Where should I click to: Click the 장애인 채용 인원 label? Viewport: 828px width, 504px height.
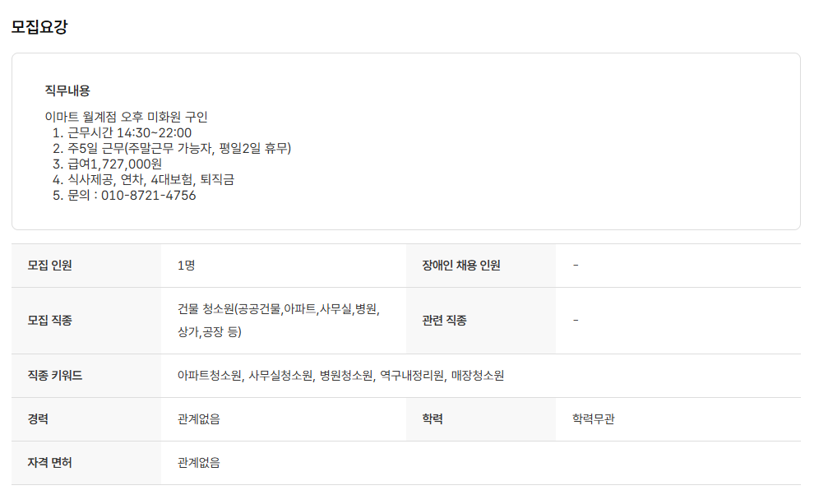tap(461, 266)
